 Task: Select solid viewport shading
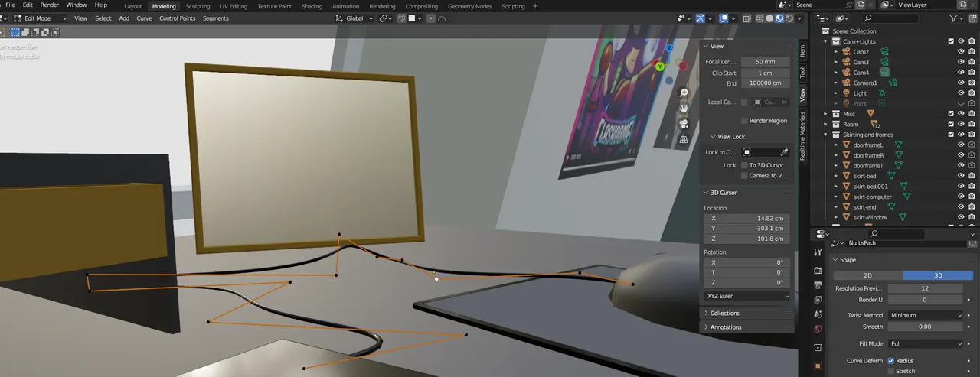click(x=769, y=18)
